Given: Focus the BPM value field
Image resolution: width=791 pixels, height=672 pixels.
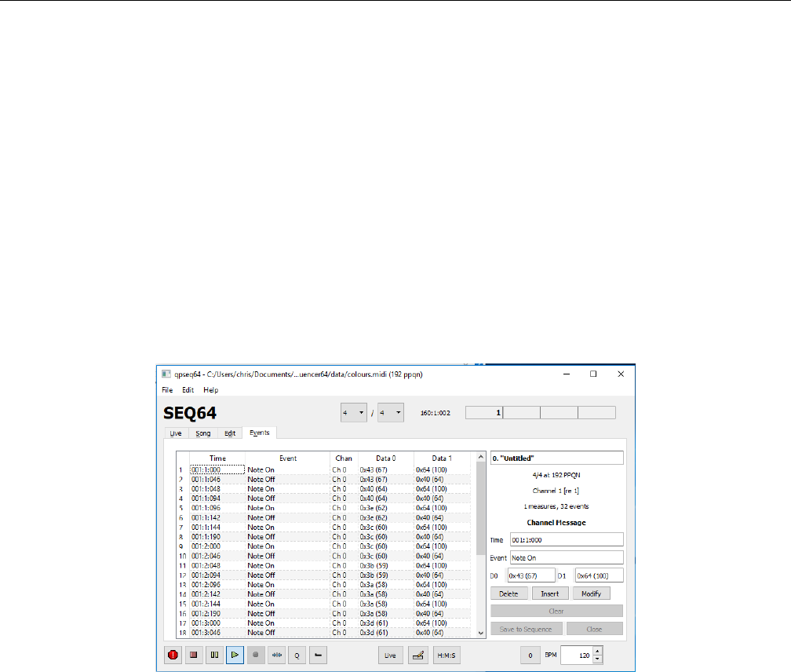Looking at the screenshot, I should click(577, 656).
